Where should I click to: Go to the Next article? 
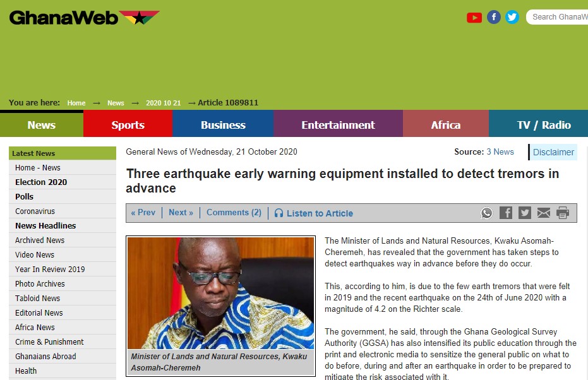tap(181, 213)
